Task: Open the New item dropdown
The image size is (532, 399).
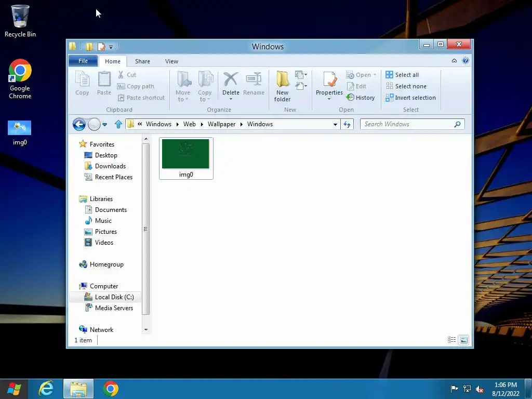Action: tap(301, 75)
